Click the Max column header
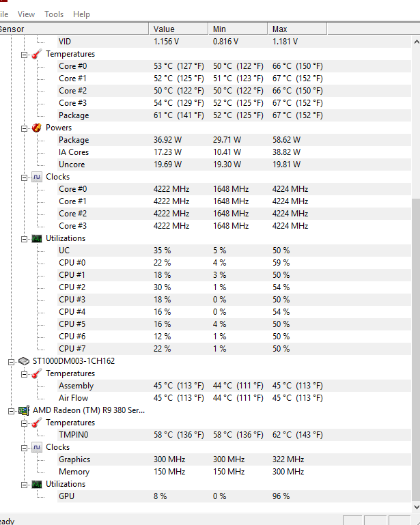The image size is (420, 525). (296, 29)
